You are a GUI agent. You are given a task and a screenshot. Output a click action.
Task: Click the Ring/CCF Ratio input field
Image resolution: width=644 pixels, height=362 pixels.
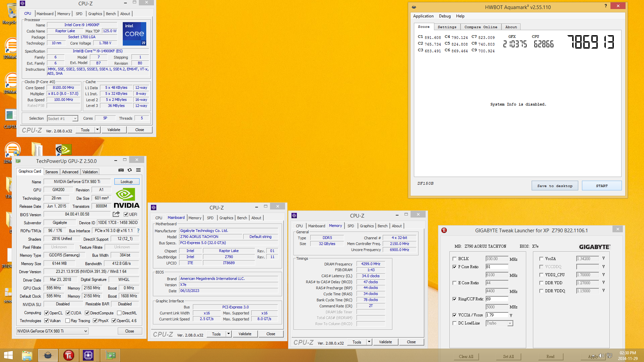tap(497, 299)
